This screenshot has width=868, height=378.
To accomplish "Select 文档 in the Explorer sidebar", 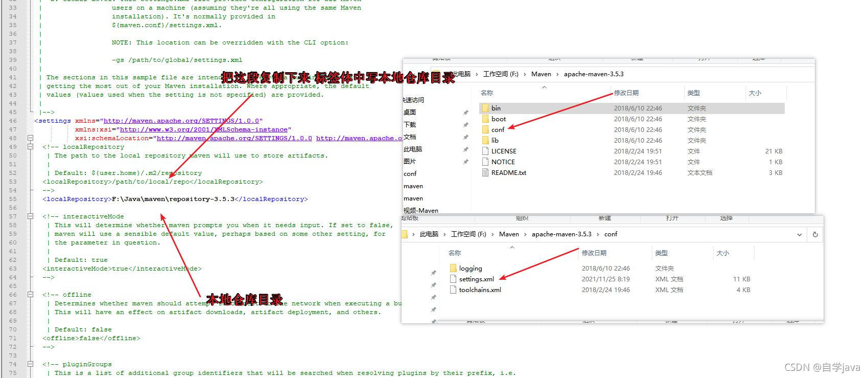I will pos(410,137).
